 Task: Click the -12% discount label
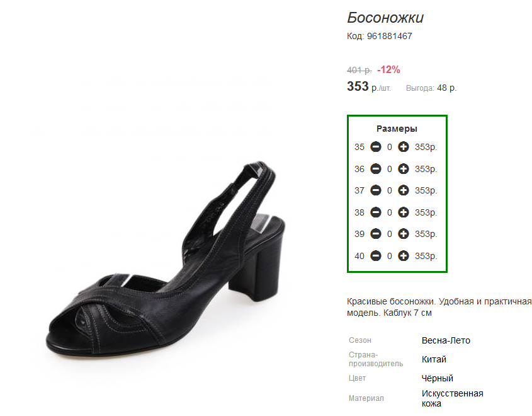click(x=388, y=69)
